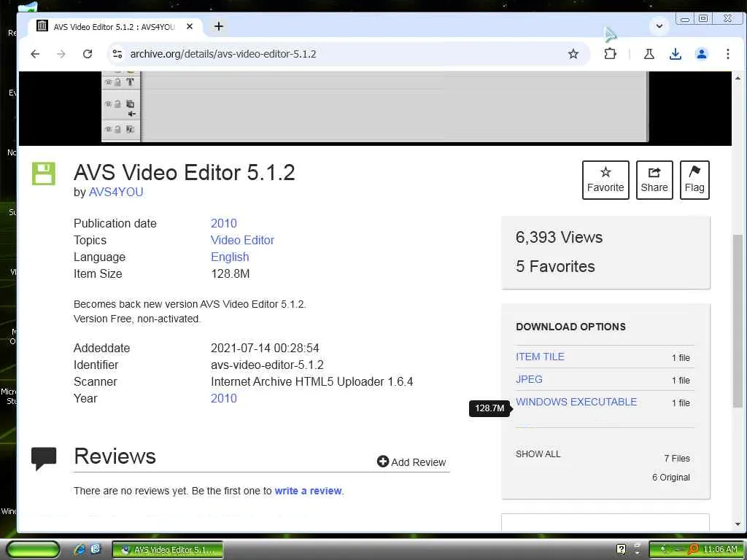
Task: Open the green Start button on taskbar
Action: click(34, 550)
